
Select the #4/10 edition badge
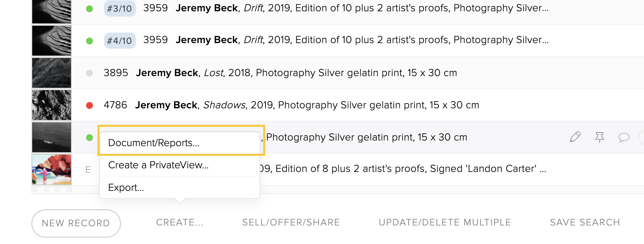click(x=120, y=41)
